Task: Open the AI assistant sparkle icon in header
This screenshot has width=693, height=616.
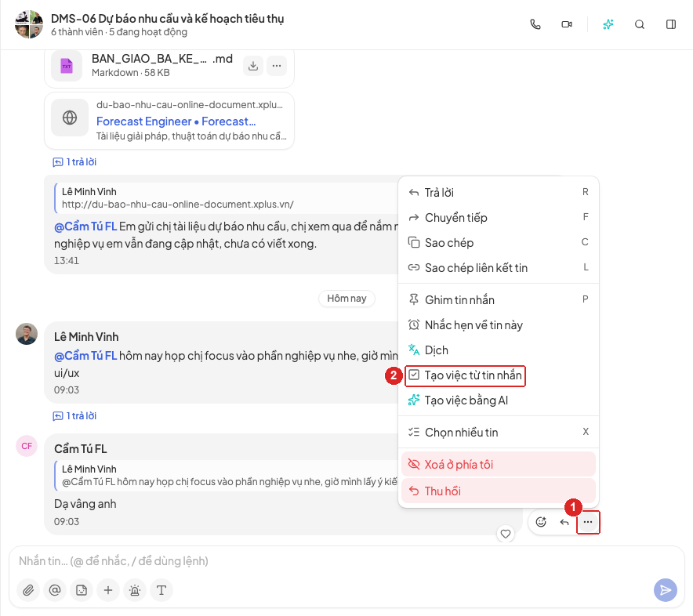Action: [608, 24]
